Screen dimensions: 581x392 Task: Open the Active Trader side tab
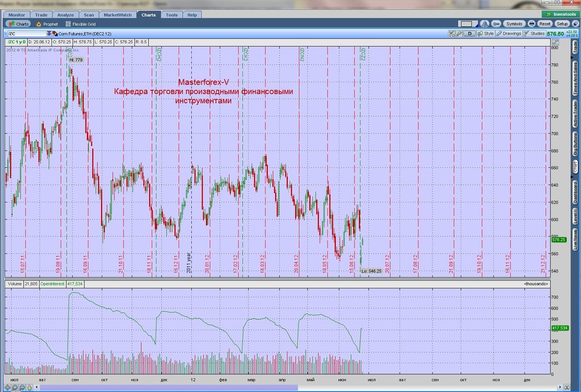[x=575, y=115]
